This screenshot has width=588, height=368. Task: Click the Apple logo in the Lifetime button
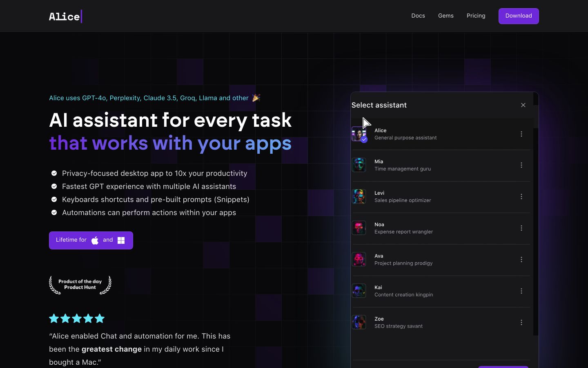click(95, 240)
